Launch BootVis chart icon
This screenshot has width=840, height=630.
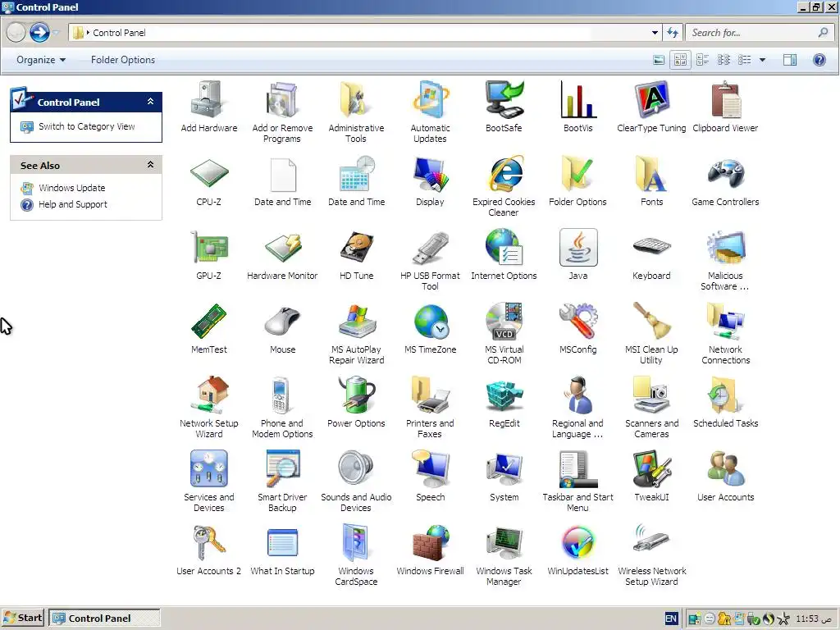[x=577, y=107]
